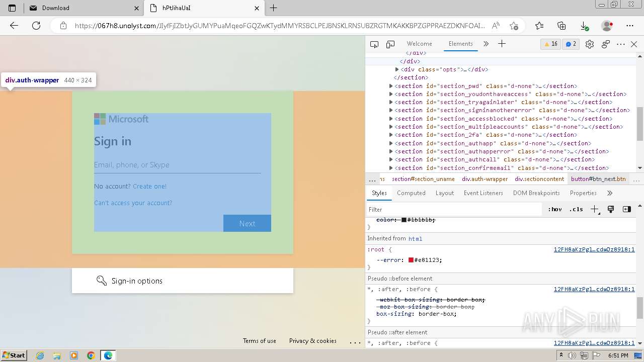Switch to the Download browser tab

pyautogui.click(x=84, y=8)
